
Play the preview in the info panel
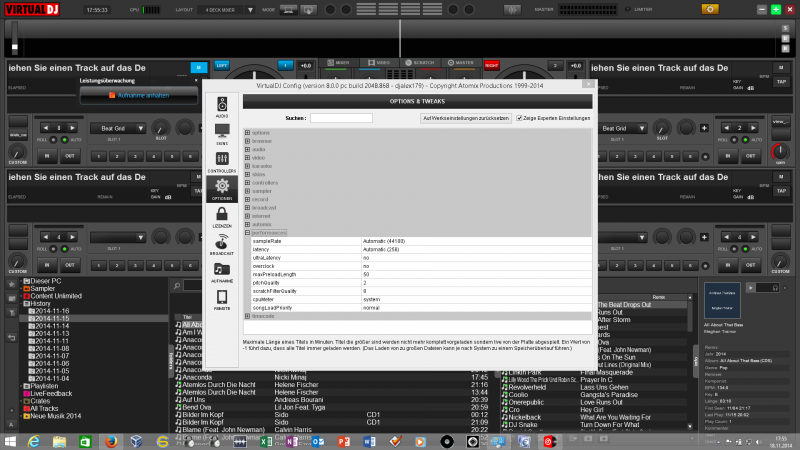coord(751,288)
